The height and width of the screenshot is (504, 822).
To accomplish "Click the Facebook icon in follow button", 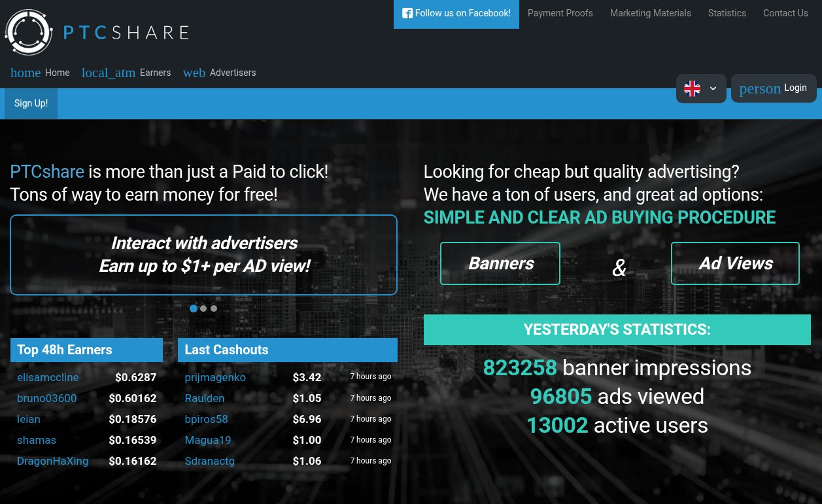I will (x=407, y=13).
